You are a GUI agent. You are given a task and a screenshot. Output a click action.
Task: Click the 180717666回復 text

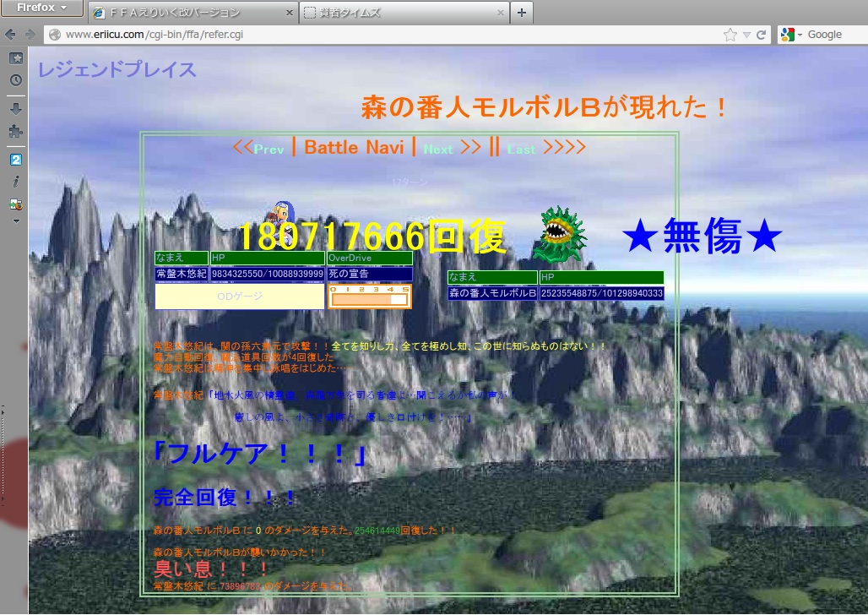(372, 237)
